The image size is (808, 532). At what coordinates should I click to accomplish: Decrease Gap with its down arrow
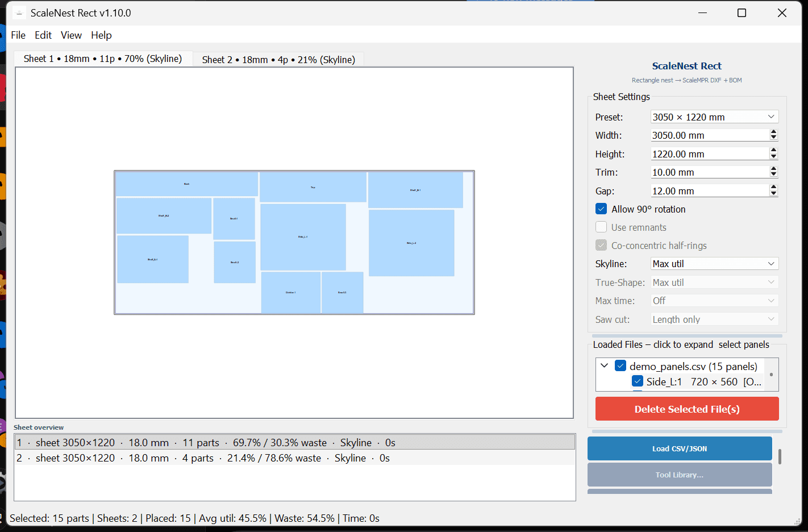[773, 194]
